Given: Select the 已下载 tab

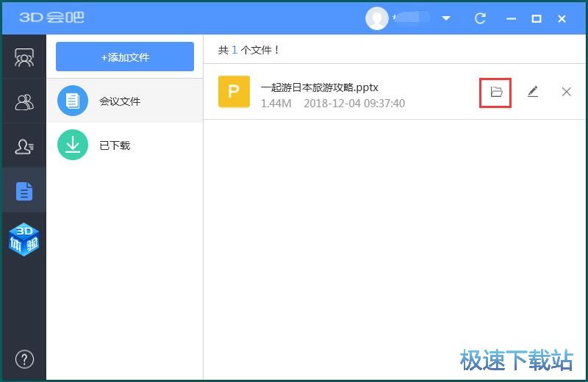Looking at the screenshot, I should pyautogui.click(x=125, y=145).
